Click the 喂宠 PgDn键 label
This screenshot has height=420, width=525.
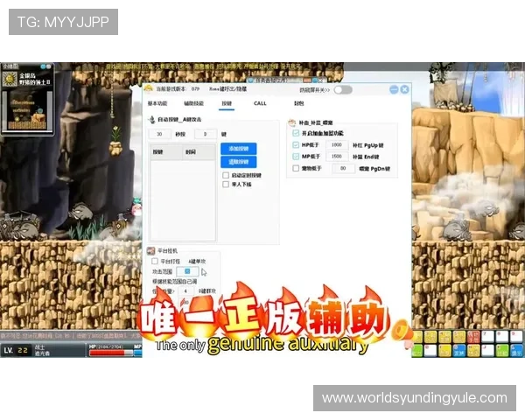click(374, 169)
